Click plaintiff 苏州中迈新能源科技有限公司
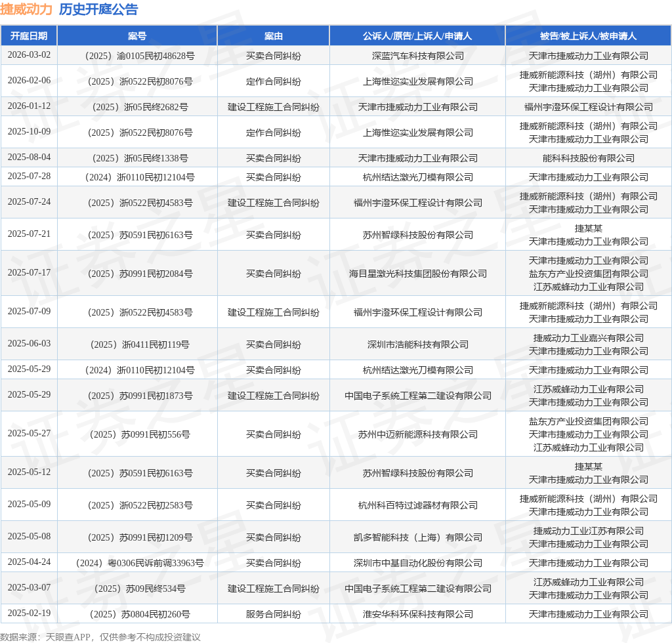 418,435
